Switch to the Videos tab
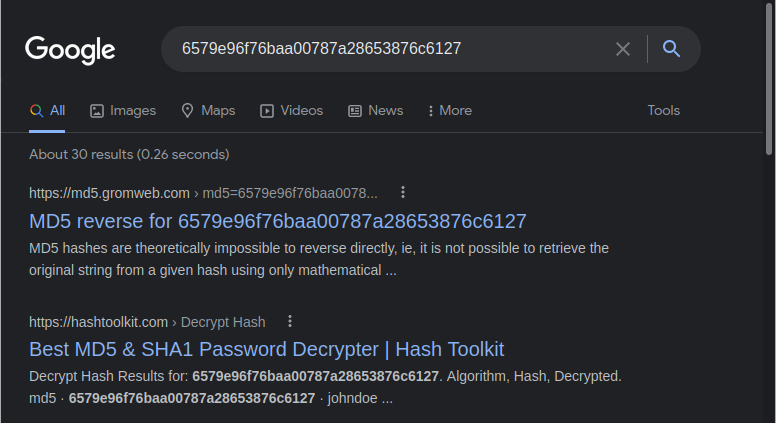This screenshot has height=423, width=776. click(301, 111)
